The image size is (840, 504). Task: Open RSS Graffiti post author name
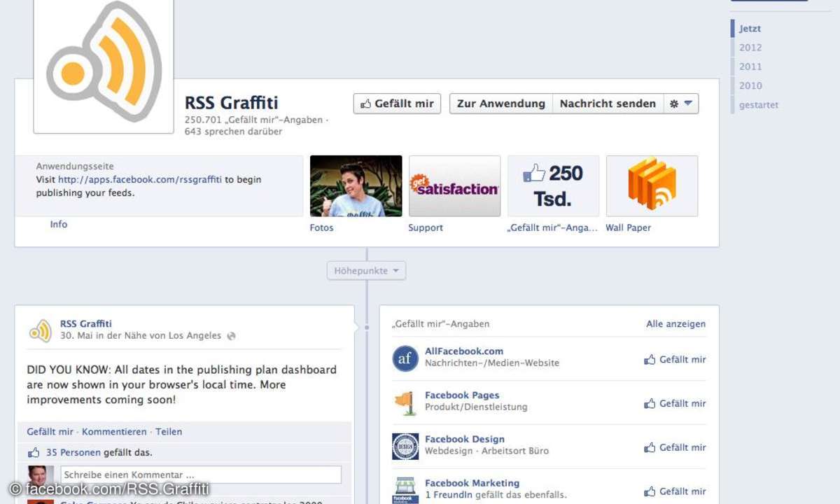86,324
